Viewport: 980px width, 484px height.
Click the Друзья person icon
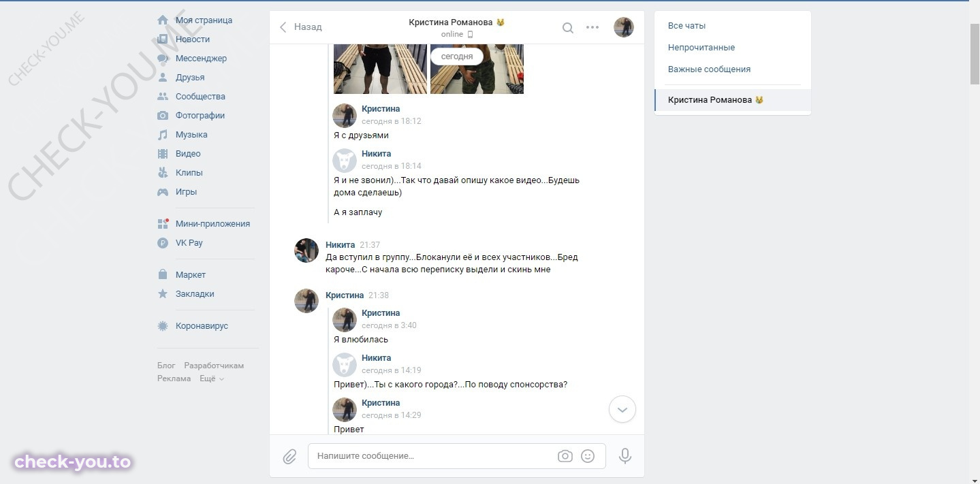point(163,78)
